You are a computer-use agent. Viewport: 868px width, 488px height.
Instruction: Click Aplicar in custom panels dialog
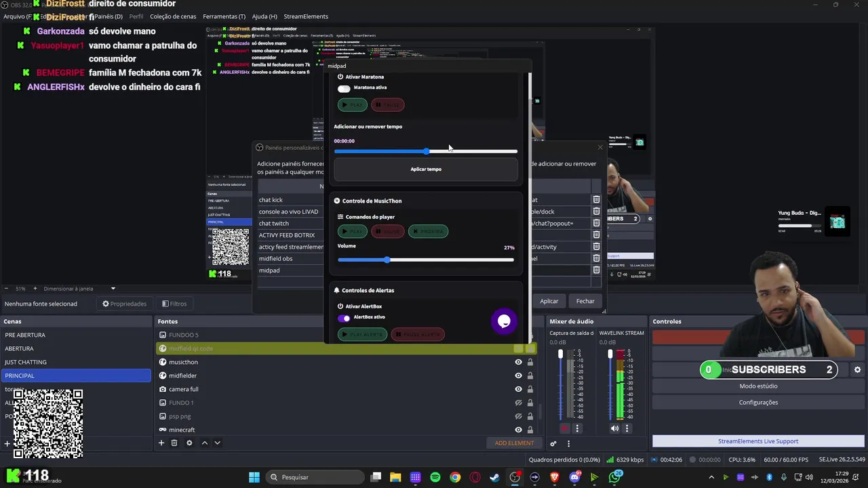(549, 301)
